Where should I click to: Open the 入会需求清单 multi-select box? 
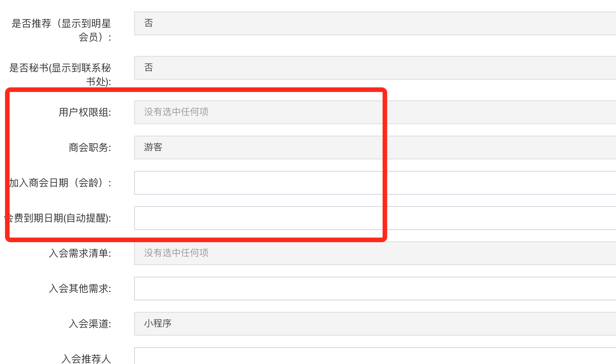[x=375, y=253]
